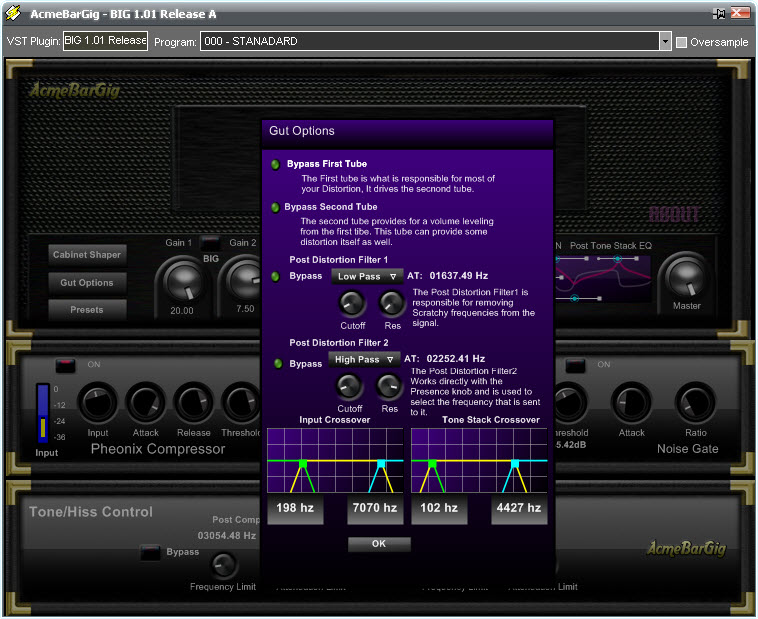Click the Noise Gate Attack knob
This screenshot has width=758, height=619.
tap(631, 403)
